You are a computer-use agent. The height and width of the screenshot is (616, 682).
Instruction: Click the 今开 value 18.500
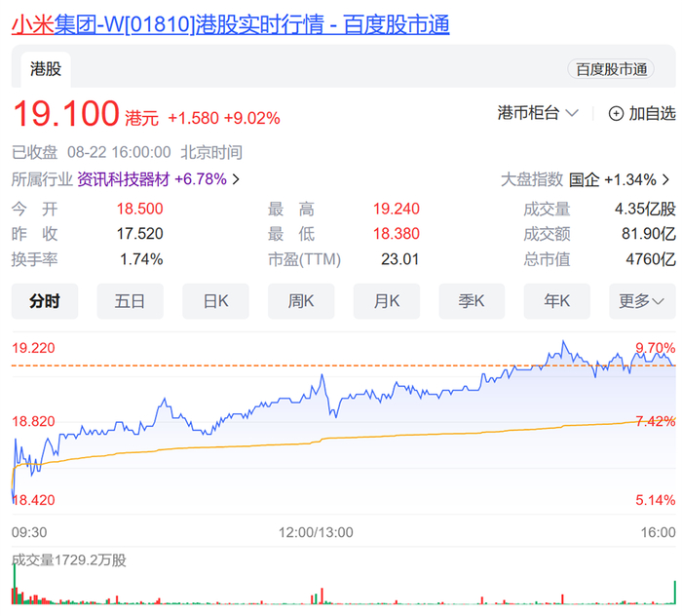(x=139, y=209)
